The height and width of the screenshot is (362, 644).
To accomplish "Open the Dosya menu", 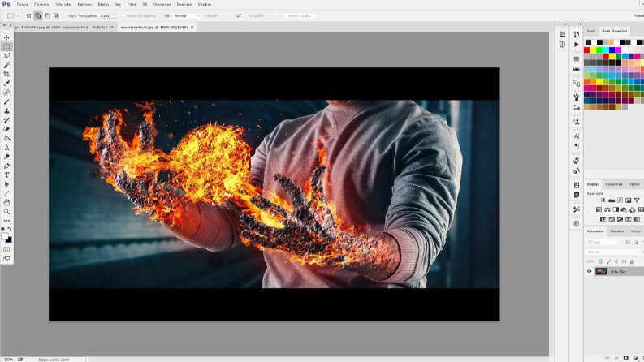I will [x=22, y=5].
